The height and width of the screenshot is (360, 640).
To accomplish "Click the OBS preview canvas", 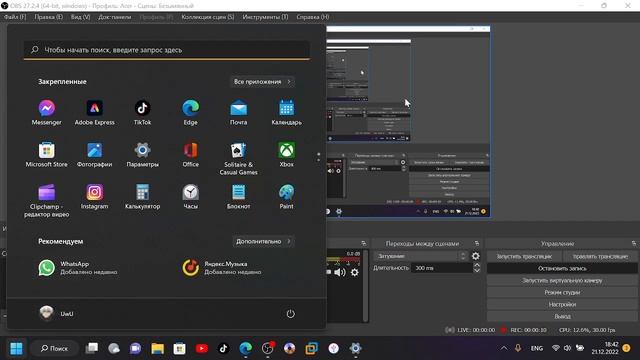I will pyautogui.click(x=408, y=121).
